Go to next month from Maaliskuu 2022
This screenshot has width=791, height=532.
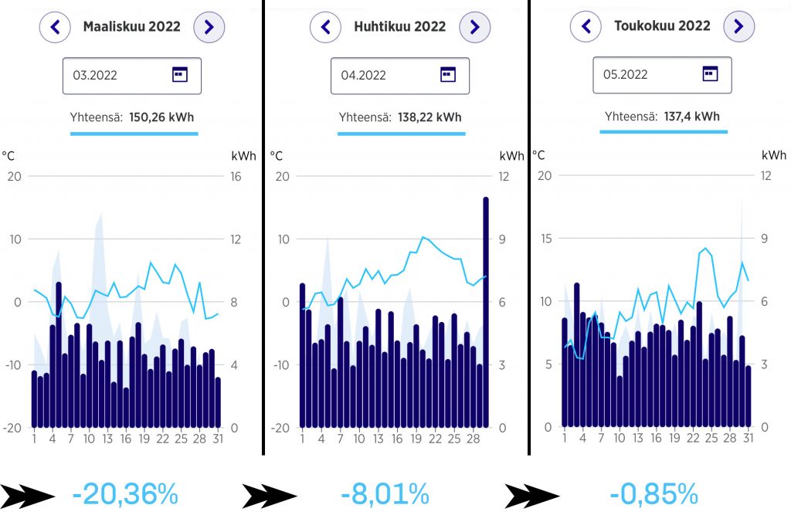click(209, 27)
